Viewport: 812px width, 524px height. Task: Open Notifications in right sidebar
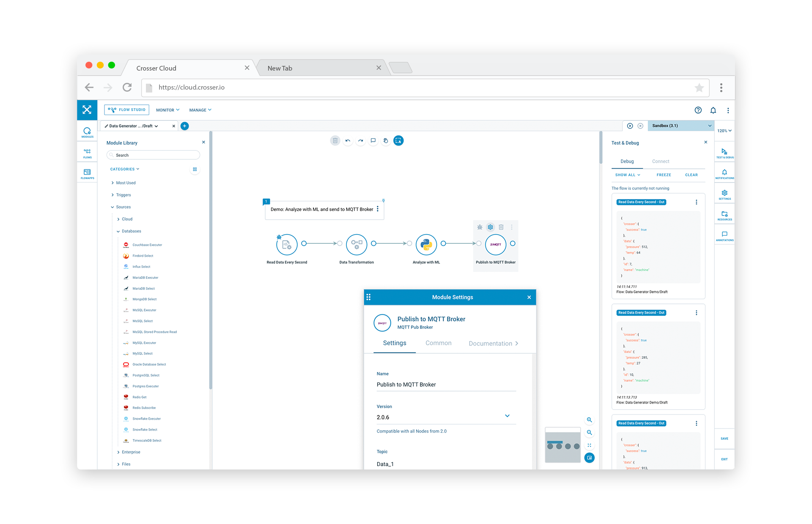pyautogui.click(x=724, y=174)
